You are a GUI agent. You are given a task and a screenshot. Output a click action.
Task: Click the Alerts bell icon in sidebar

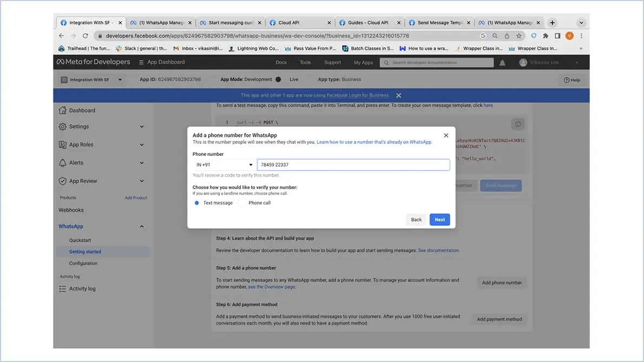[x=62, y=163]
